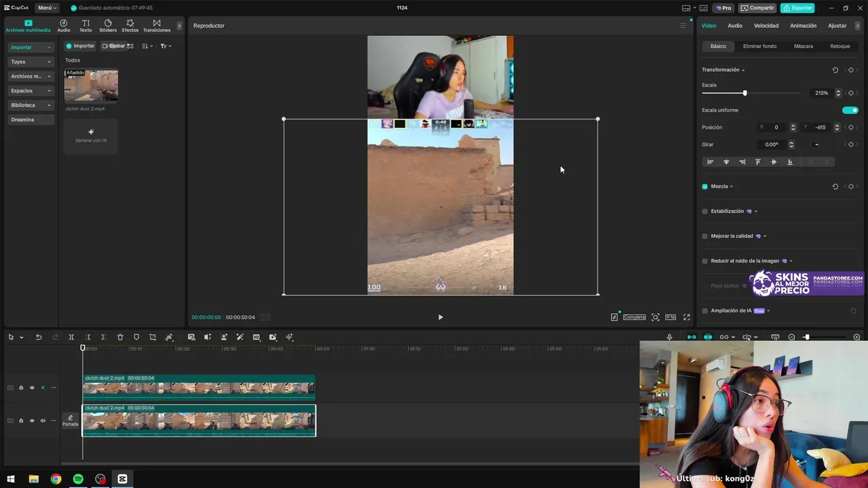Viewport: 868px width, 488px height.
Task: Add keyframe for Escala
Action: (x=851, y=93)
